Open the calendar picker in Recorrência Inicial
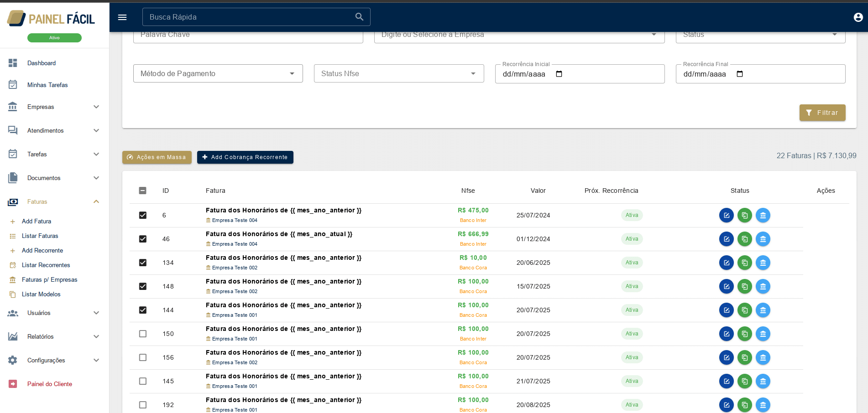 coord(559,74)
